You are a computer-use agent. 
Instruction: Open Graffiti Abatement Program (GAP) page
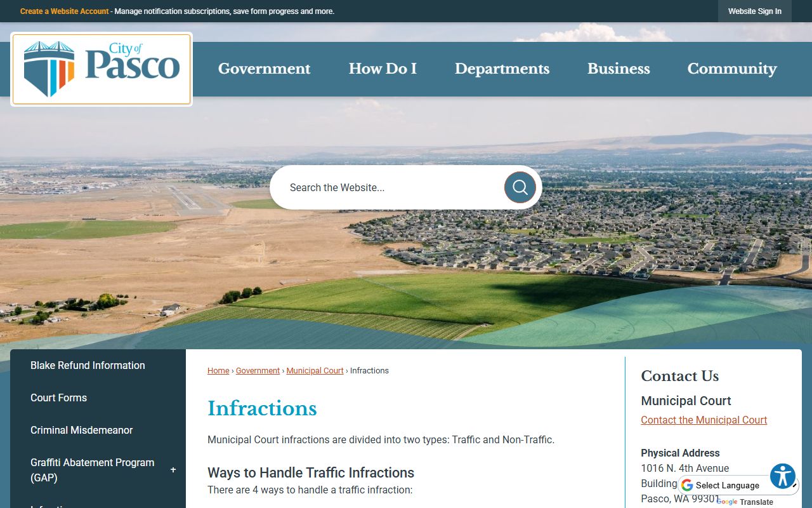coord(93,470)
